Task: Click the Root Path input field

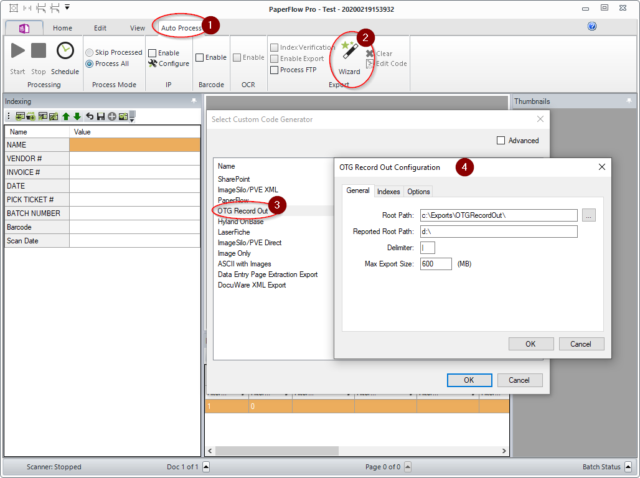Action: click(499, 215)
